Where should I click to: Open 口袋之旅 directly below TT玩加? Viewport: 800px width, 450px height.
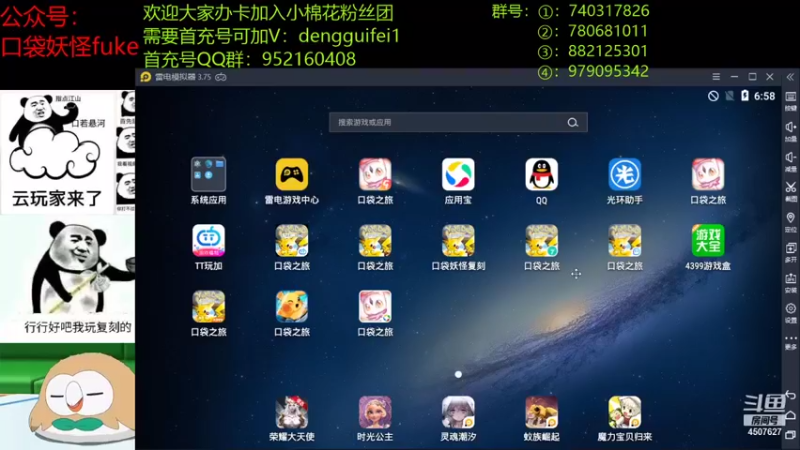[208, 306]
